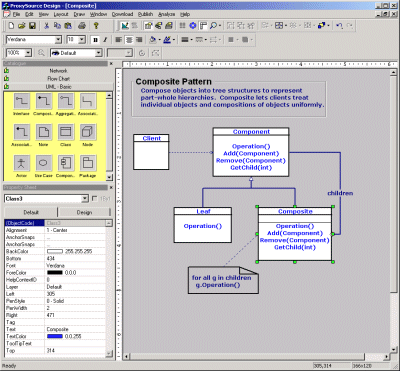The width and height of the screenshot is (400, 371).
Task: Select the Note shape in catalogue
Action: (44, 132)
